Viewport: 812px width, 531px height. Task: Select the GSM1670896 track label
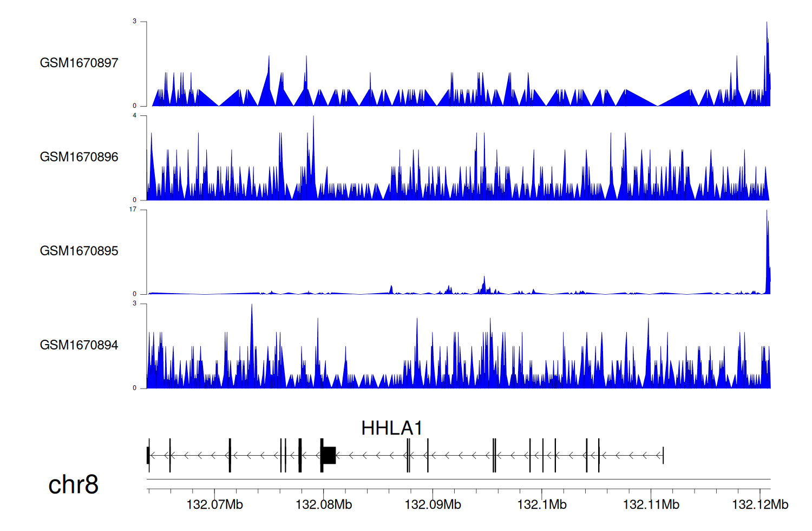pos(79,157)
